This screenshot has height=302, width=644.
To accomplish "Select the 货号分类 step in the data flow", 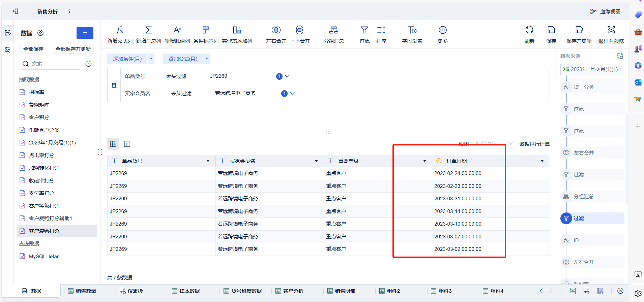I will coord(592,87).
